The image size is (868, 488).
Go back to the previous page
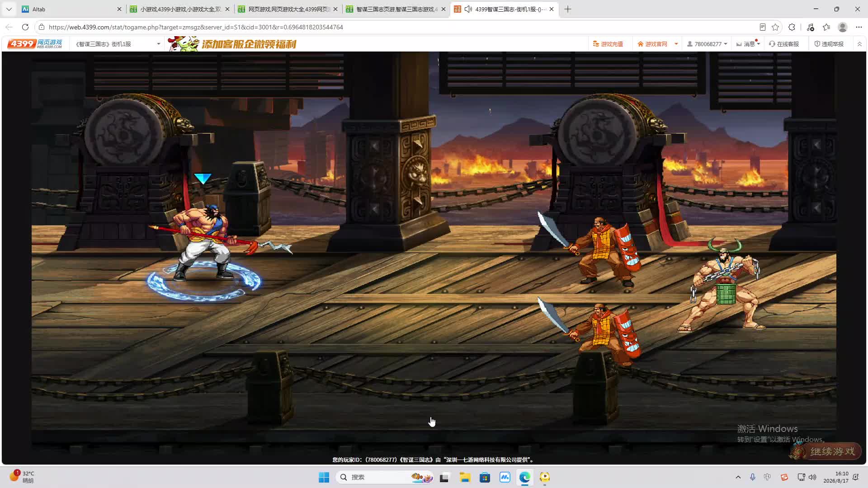[x=9, y=27]
